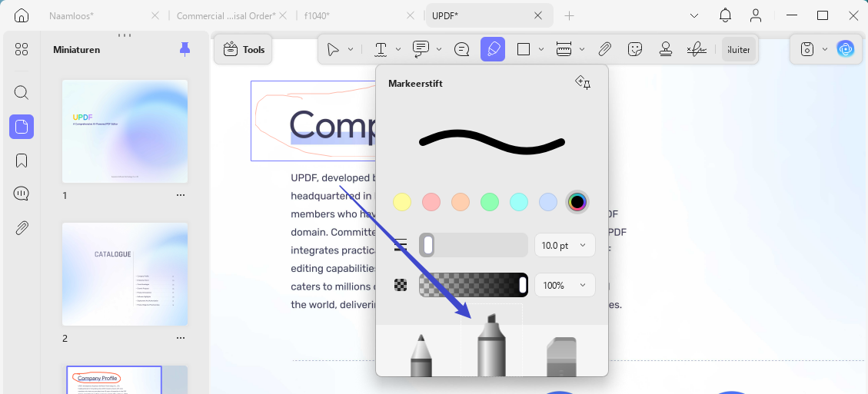Open the 10.0 pt thickness dropdown

tap(564, 245)
